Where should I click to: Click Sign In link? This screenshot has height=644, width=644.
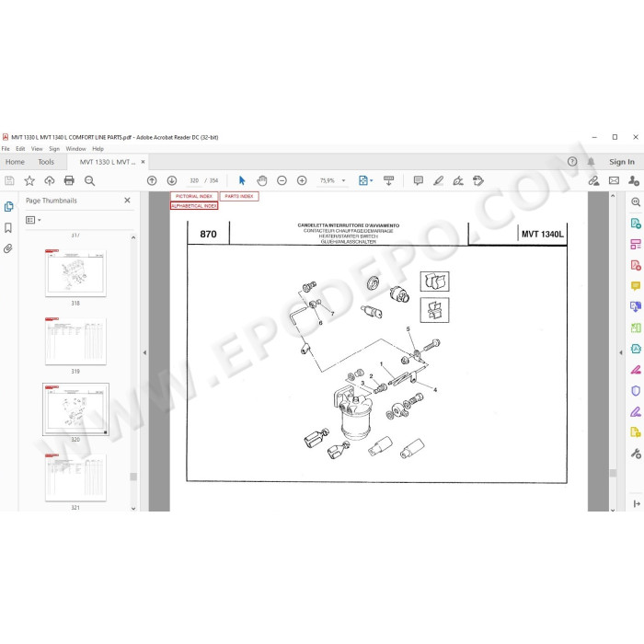622,162
